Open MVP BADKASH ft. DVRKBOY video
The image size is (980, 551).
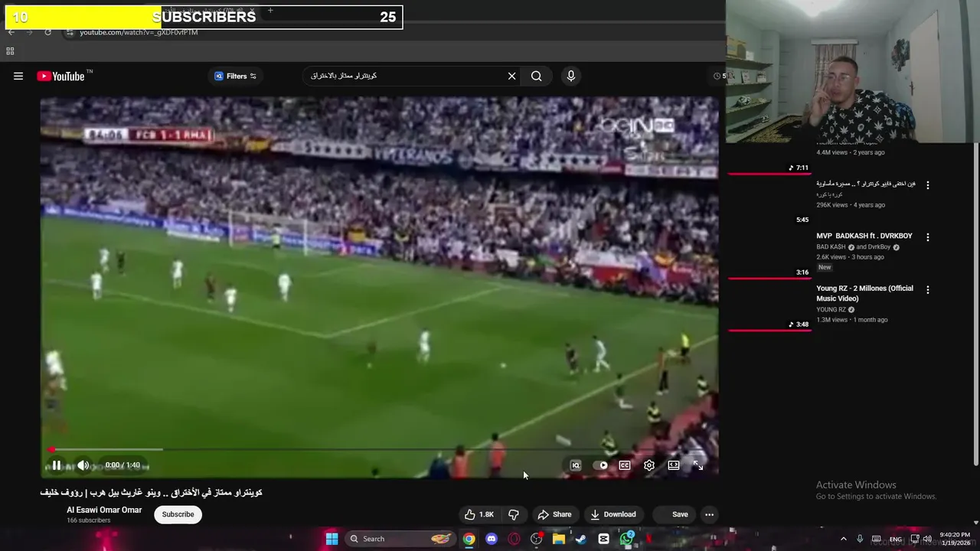click(864, 236)
